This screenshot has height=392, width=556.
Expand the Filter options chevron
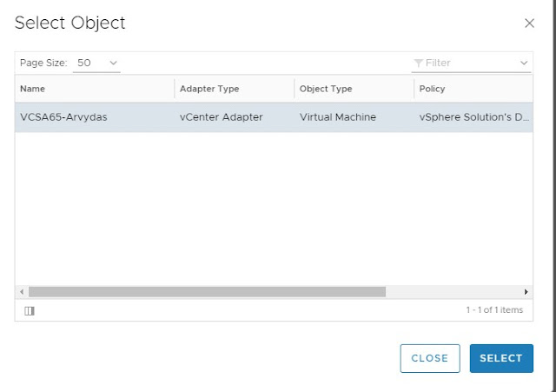click(524, 63)
